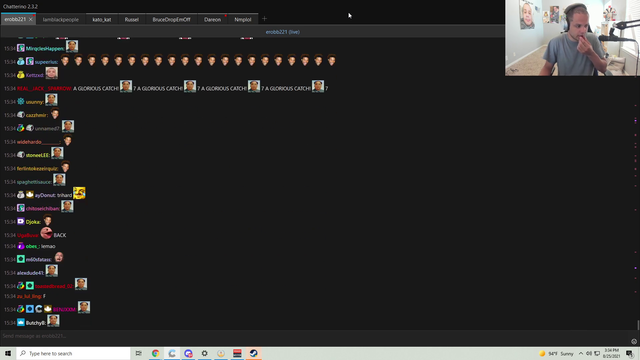This screenshot has width=640, height=360.
Task: Open the Windows Start menu
Action: point(8,353)
